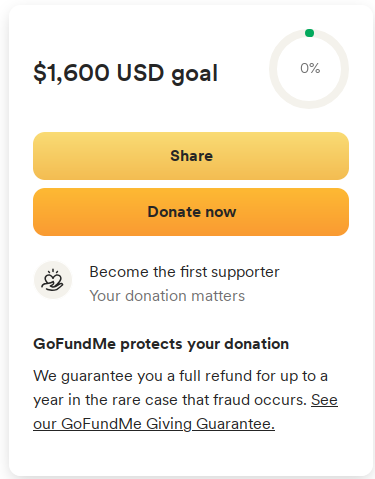375x479 pixels.
Task: Click underlined our GoFundMe Giving Guarantee line
Action: click(154, 424)
